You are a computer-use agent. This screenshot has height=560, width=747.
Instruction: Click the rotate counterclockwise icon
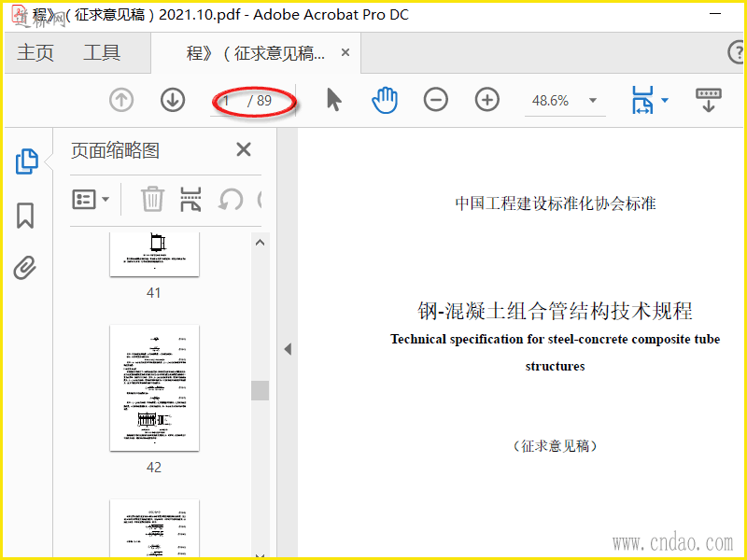pyautogui.click(x=231, y=199)
